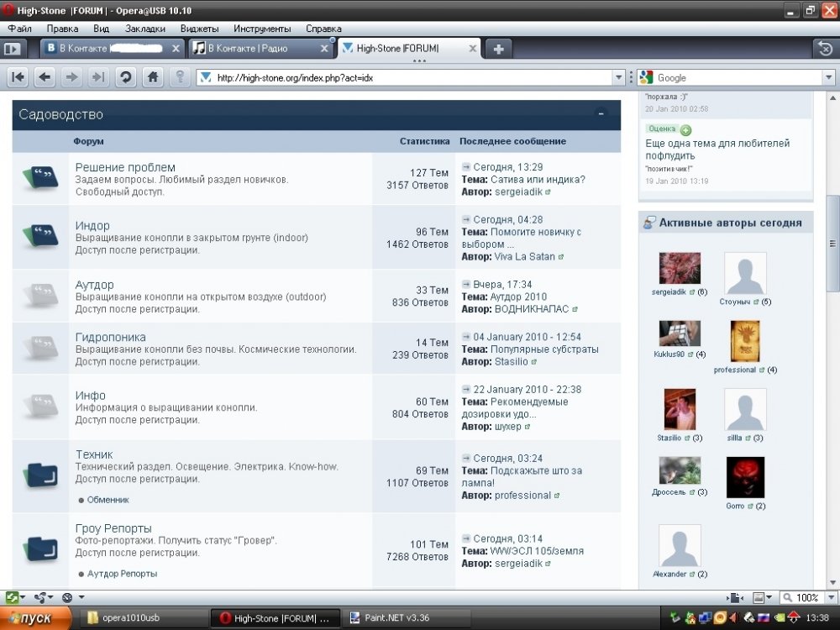Toggle the Opera side panel button

(x=12, y=49)
